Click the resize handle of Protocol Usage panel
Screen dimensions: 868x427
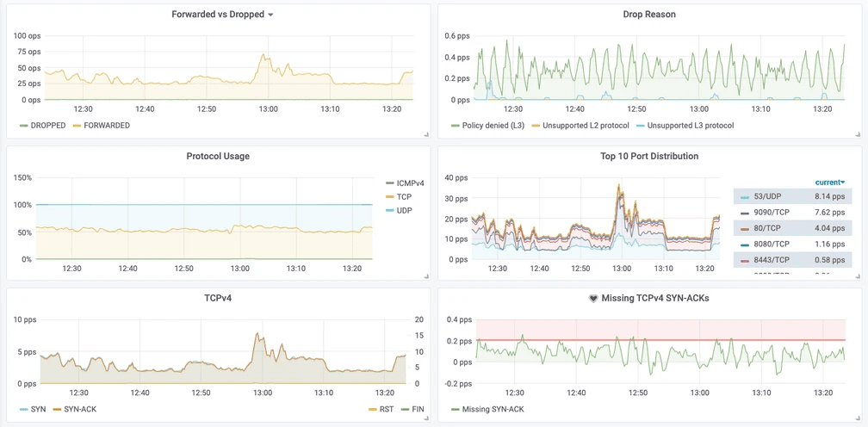[425, 275]
